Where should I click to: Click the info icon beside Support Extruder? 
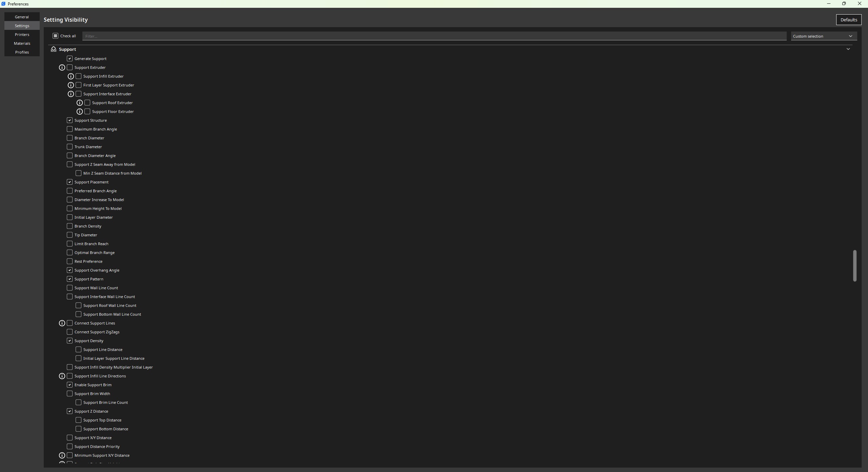pos(62,67)
